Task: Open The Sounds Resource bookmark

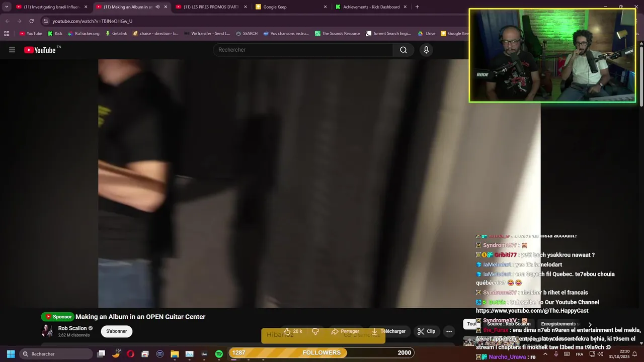Action: tap(338, 34)
